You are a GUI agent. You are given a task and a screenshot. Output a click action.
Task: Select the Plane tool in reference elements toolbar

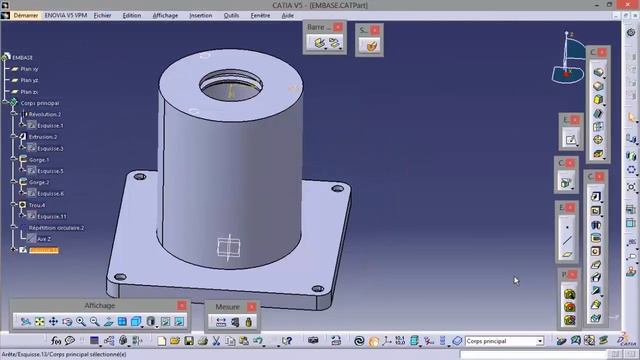[567, 255]
